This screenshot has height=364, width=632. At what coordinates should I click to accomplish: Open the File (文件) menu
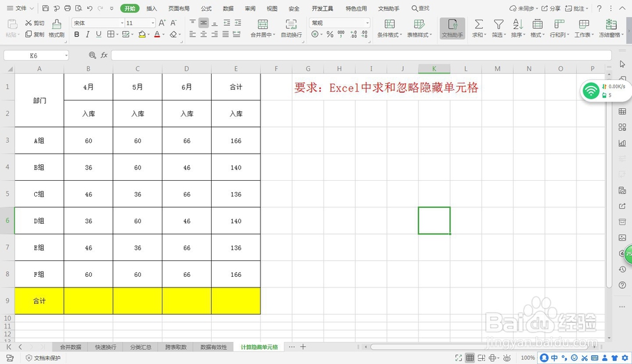(x=20, y=8)
